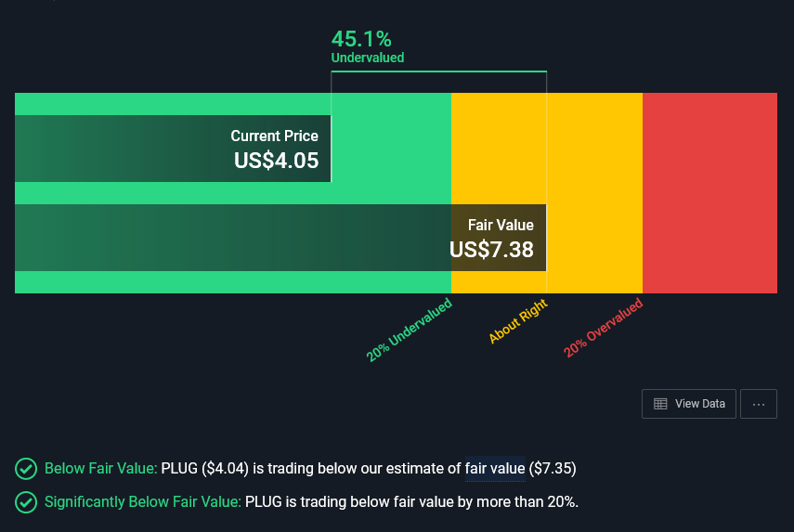Click the check icon beside Below Fair Value
Viewport: 794px width, 532px height.
[26, 468]
